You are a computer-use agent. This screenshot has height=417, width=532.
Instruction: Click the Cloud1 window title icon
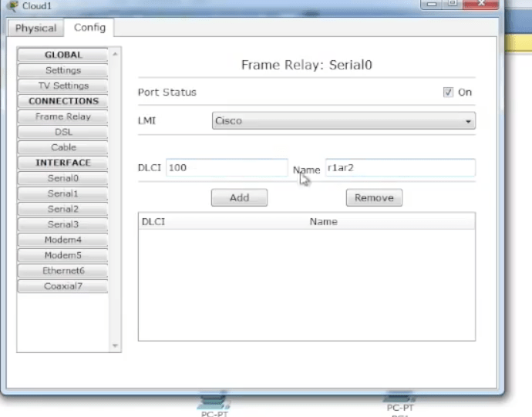tap(12, 5)
